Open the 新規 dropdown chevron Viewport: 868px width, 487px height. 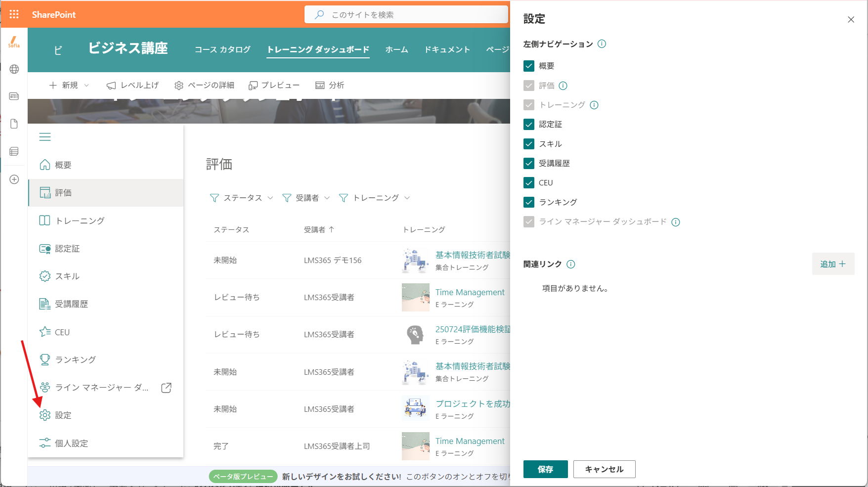[x=87, y=86]
